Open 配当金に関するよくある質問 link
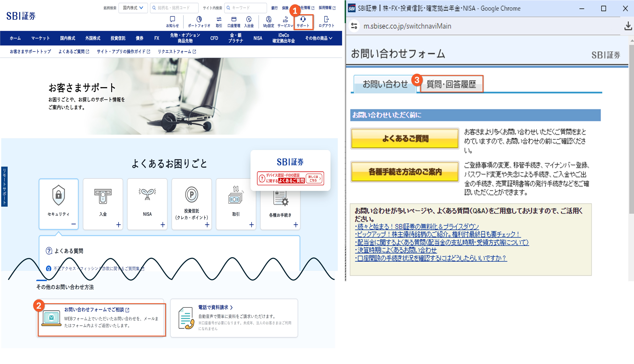The height and width of the screenshot is (364, 634). [442, 243]
